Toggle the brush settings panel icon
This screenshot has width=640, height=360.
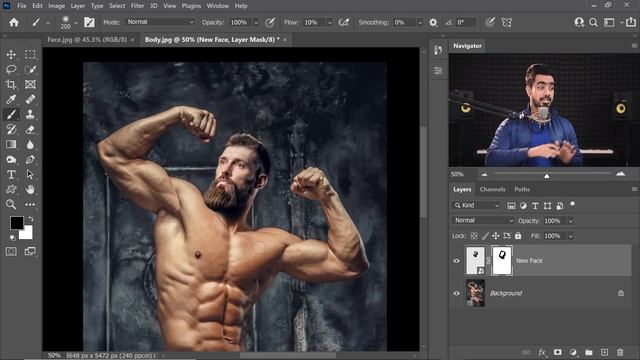tap(89, 22)
